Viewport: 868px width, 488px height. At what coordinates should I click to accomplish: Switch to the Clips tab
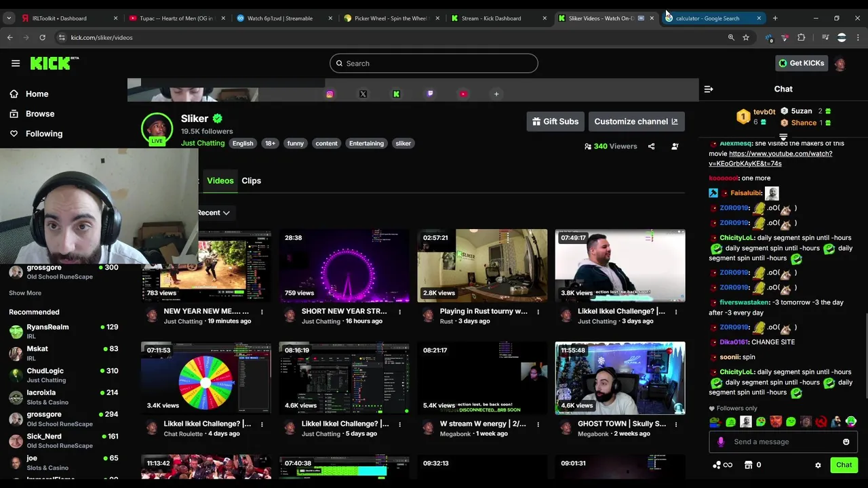coord(252,181)
